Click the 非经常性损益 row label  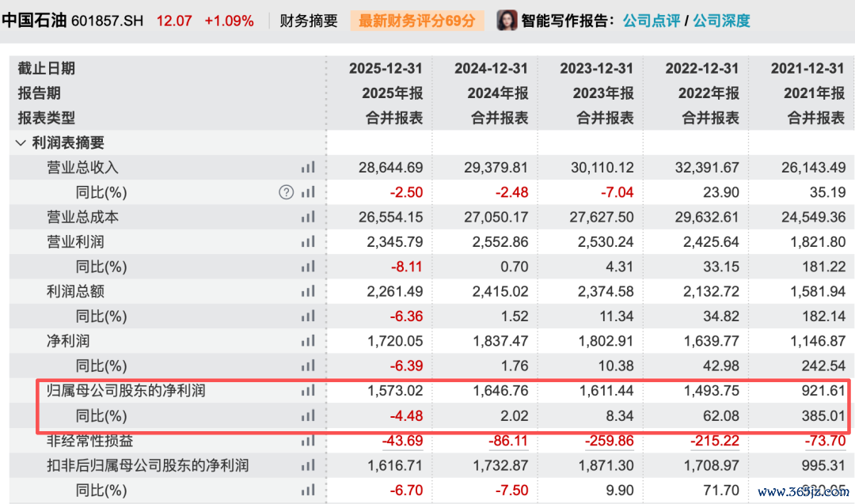(x=90, y=440)
